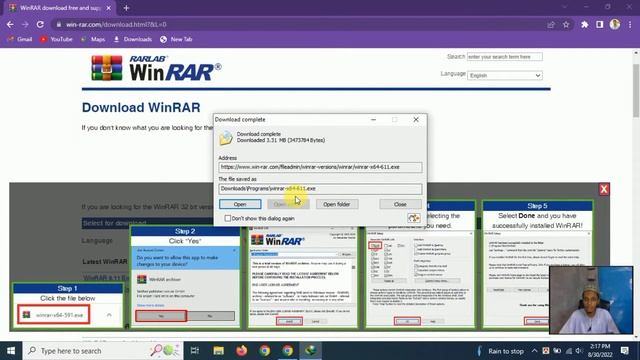The image size is (640, 360).
Task: Click the Open folder button
Action: (336, 204)
